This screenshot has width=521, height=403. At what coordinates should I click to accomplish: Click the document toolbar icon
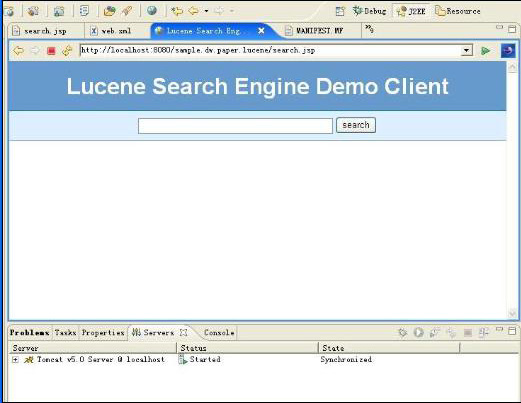pyautogui.click(x=84, y=11)
